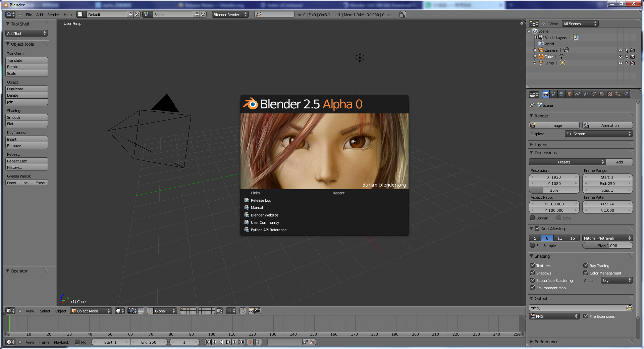The height and width of the screenshot is (349, 644).
Task: Toggle Camera visibility eye in outliner
Action: tap(620, 50)
